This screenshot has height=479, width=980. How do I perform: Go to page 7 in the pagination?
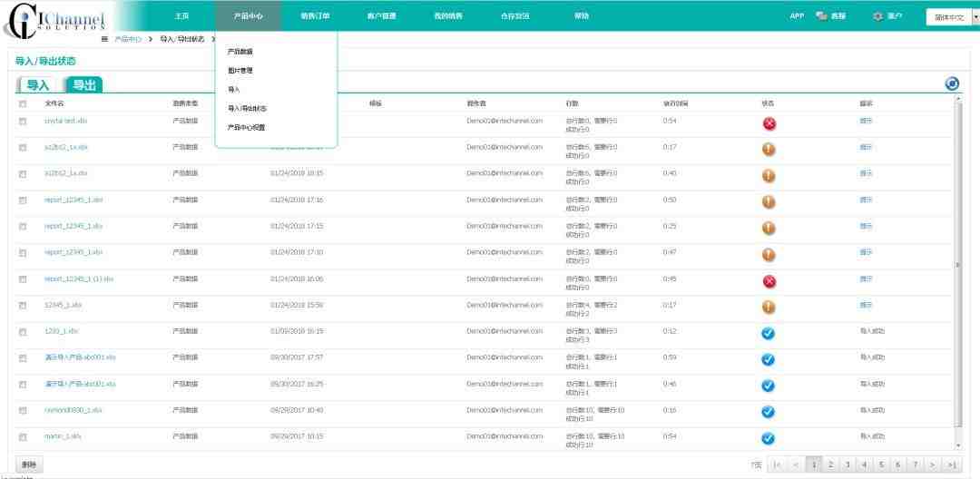915,464
